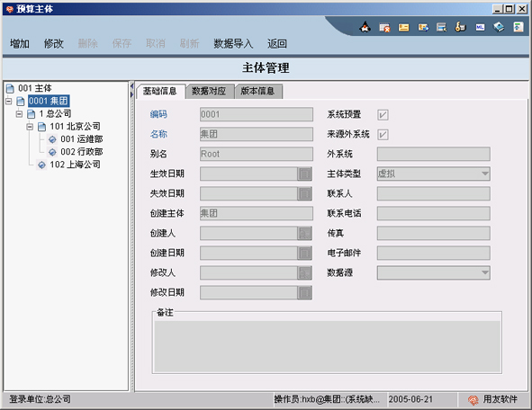This screenshot has width=532, height=410.
Task: Toggle the 来源外系统 checkbox
Action: pyautogui.click(x=383, y=135)
